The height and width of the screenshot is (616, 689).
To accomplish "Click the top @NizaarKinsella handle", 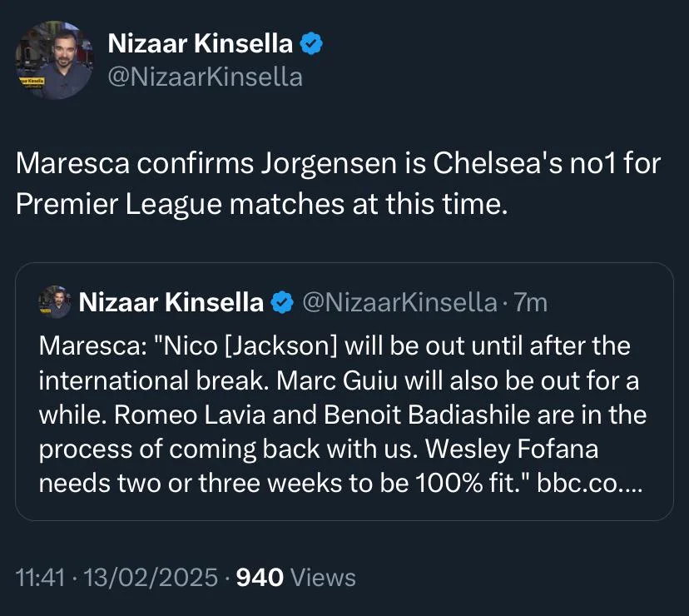I will point(206,77).
